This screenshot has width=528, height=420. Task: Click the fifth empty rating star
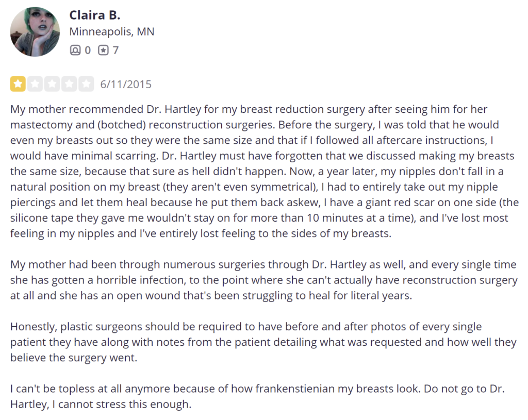[86, 84]
